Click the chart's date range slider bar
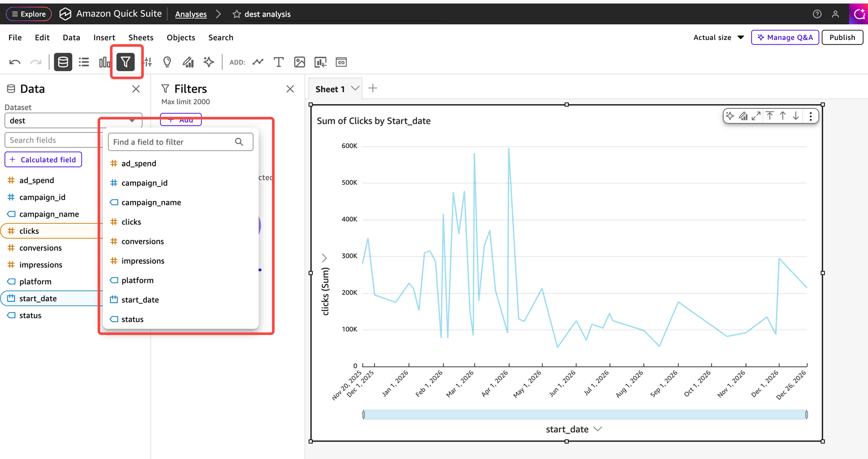The height and width of the screenshot is (459, 868). click(x=585, y=414)
